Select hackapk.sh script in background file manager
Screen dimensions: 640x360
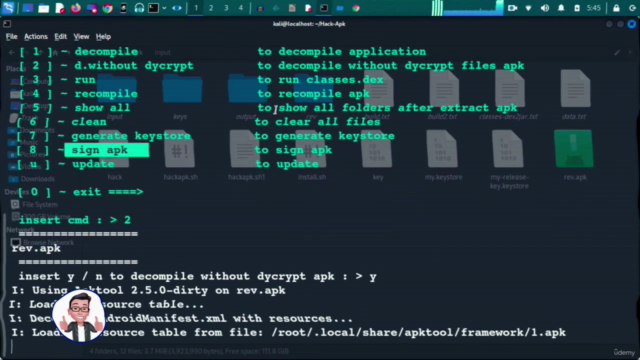coord(180,155)
